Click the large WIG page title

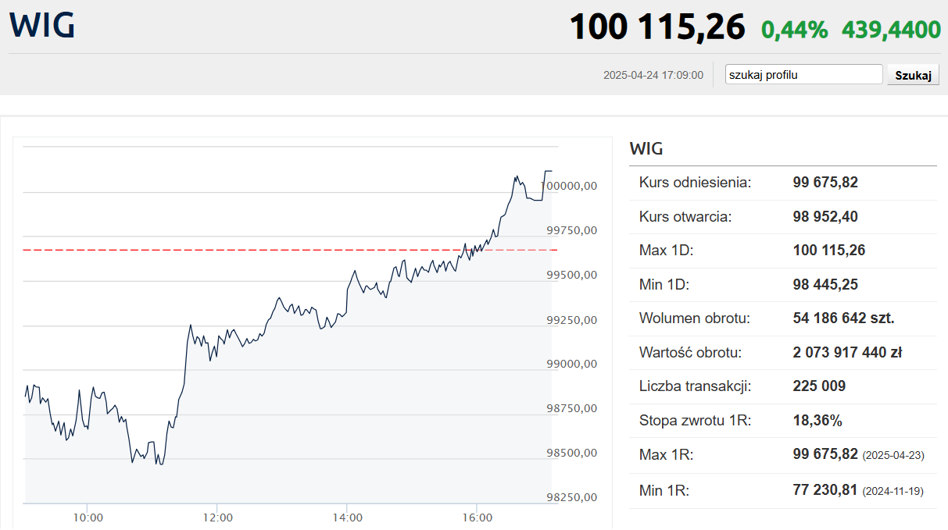42,26
